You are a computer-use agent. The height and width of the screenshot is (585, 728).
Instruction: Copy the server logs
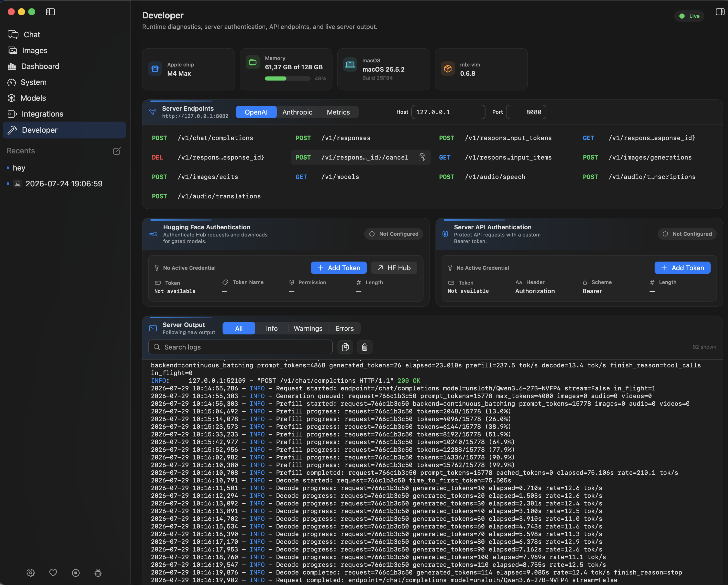(x=345, y=347)
